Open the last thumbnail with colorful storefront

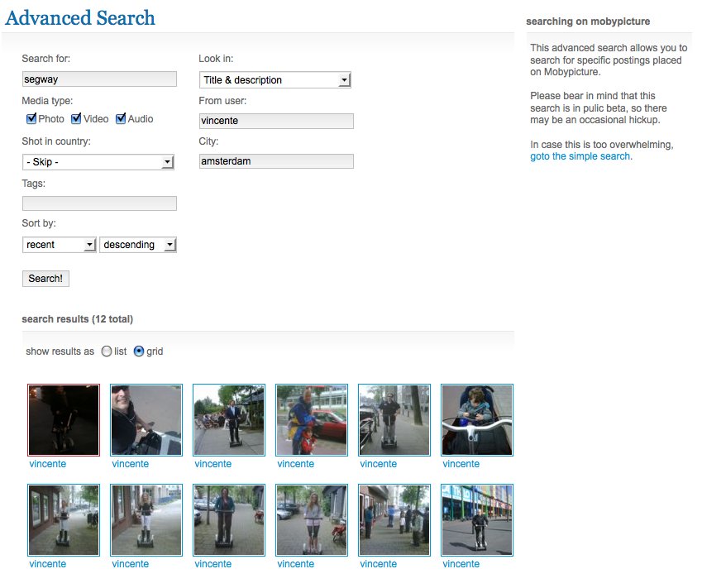[x=477, y=519]
